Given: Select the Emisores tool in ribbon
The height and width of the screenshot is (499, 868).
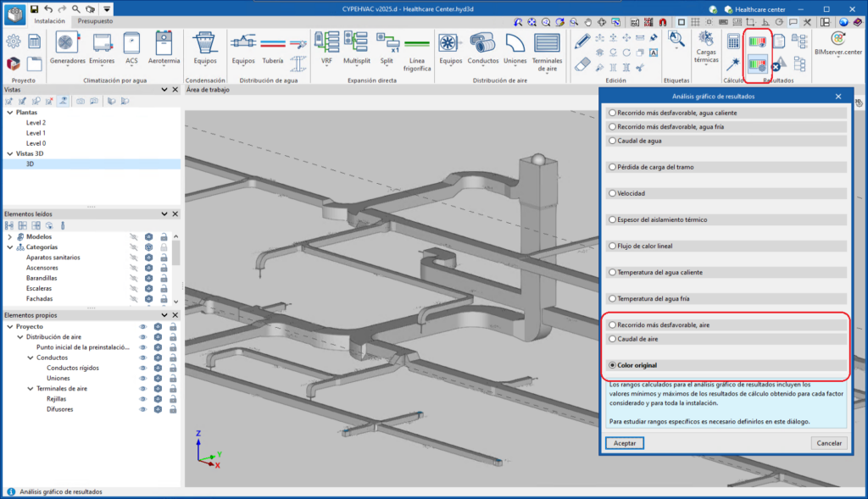Looking at the screenshot, I should [x=103, y=44].
